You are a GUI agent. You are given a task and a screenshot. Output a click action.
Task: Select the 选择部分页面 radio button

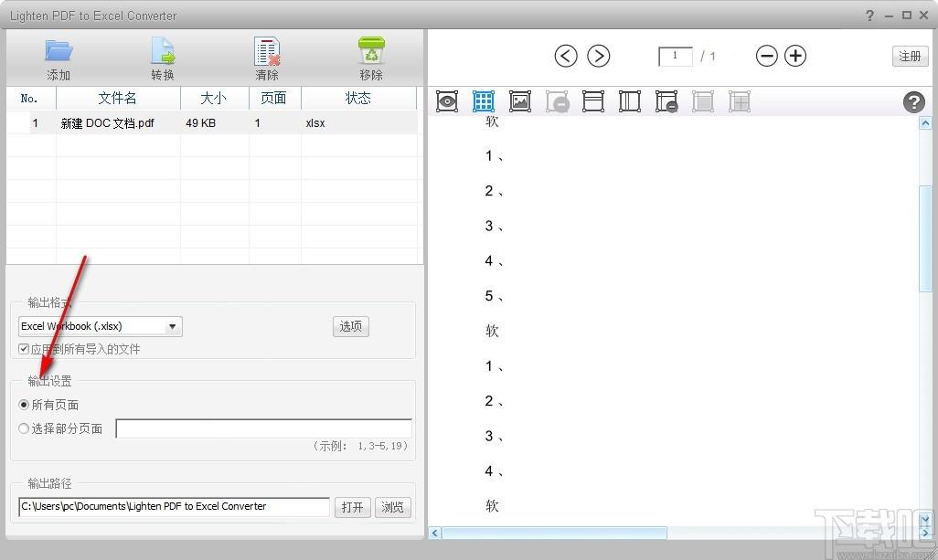point(24,428)
